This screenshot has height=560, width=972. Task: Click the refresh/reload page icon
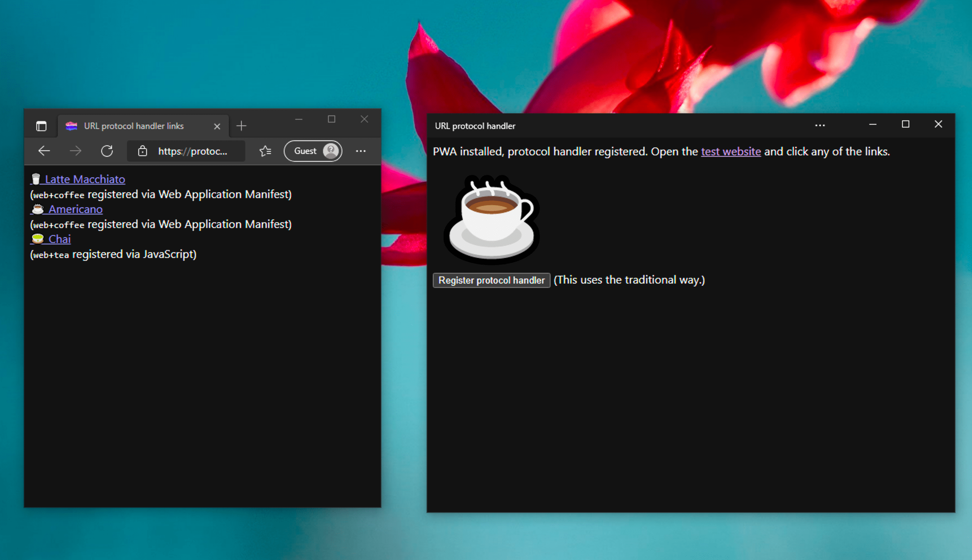[x=107, y=150]
